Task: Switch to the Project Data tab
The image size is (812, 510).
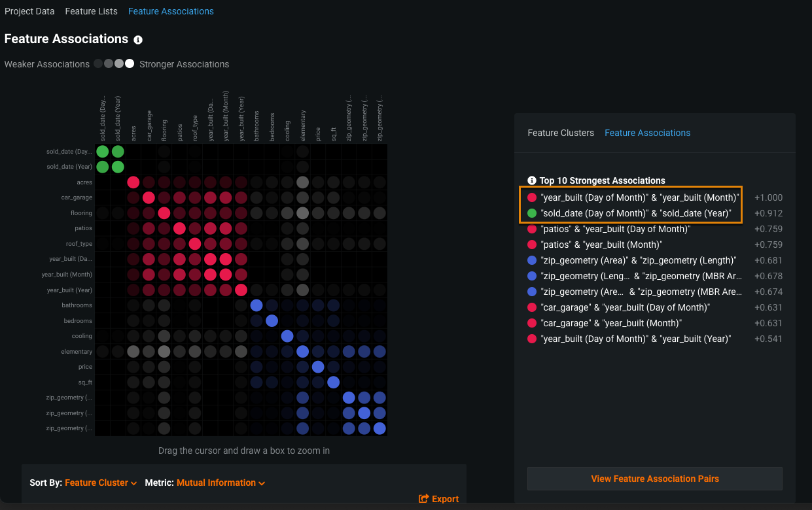Action: point(29,11)
